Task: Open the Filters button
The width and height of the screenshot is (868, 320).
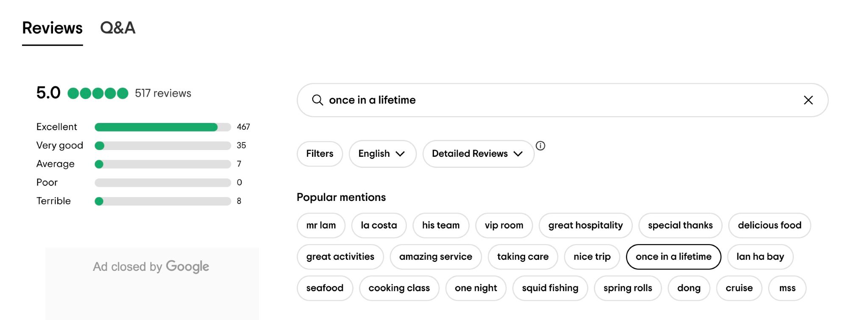Action: (x=320, y=154)
